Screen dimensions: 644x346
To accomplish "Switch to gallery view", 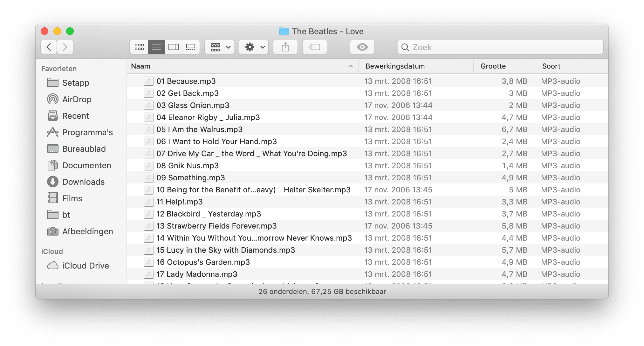I will click(191, 47).
